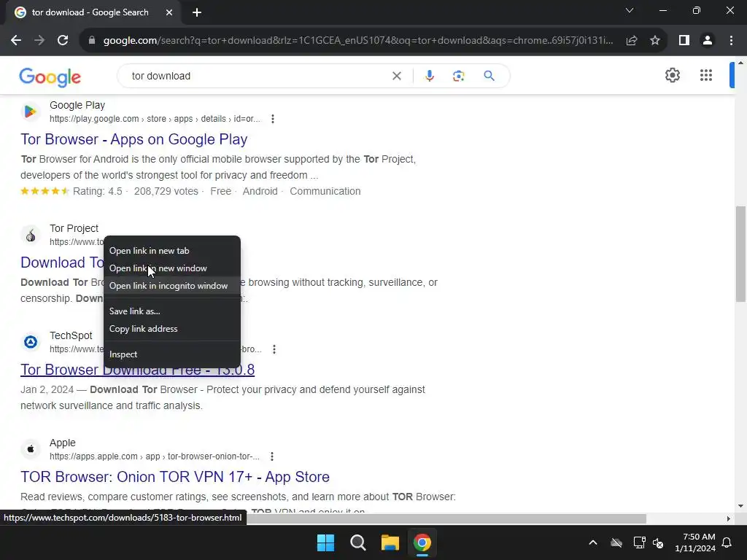
Task: View site information via the lock icon
Action: point(92,41)
